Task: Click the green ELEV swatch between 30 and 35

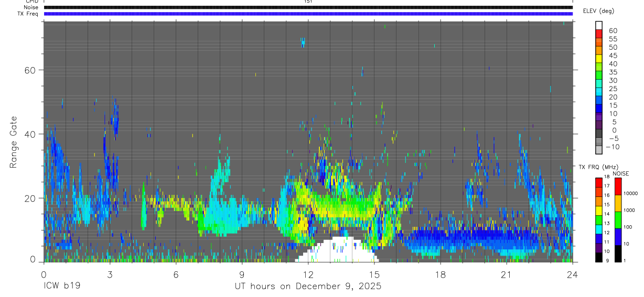Action: pyautogui.click(x=599, y=76)
